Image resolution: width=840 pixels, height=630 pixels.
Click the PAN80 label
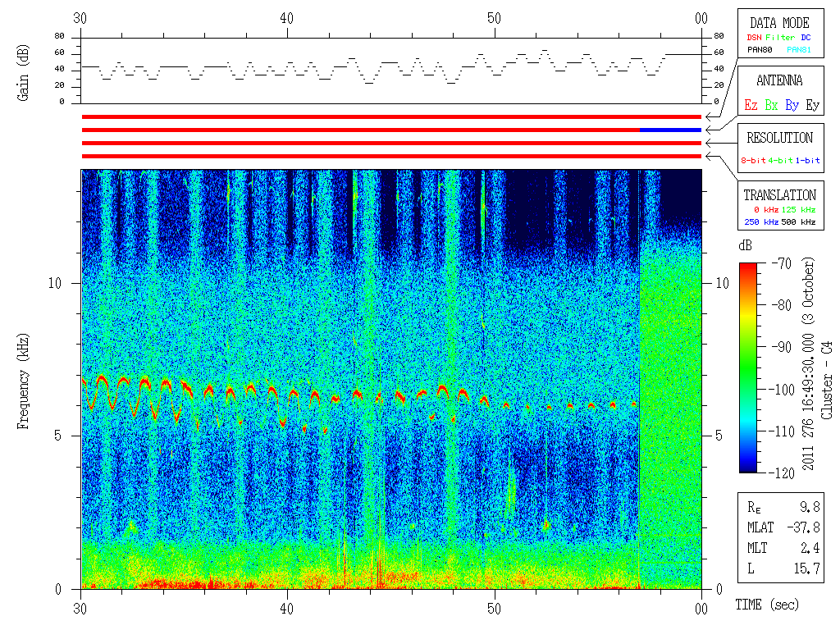[760, 50]
